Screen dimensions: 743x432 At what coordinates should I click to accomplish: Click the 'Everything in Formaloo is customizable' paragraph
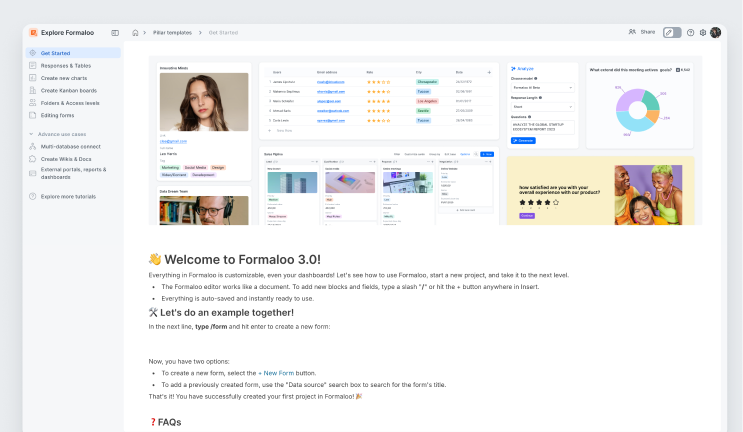359,275
